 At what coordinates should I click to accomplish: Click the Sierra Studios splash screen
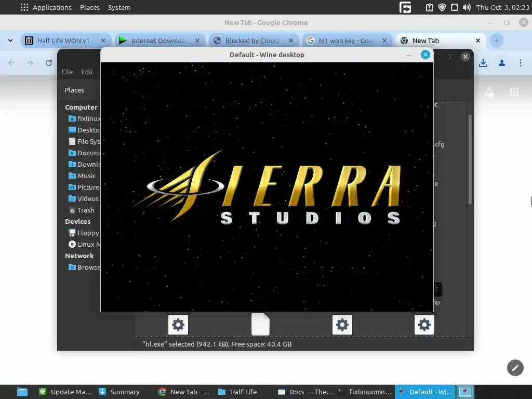tap(267, 187)
